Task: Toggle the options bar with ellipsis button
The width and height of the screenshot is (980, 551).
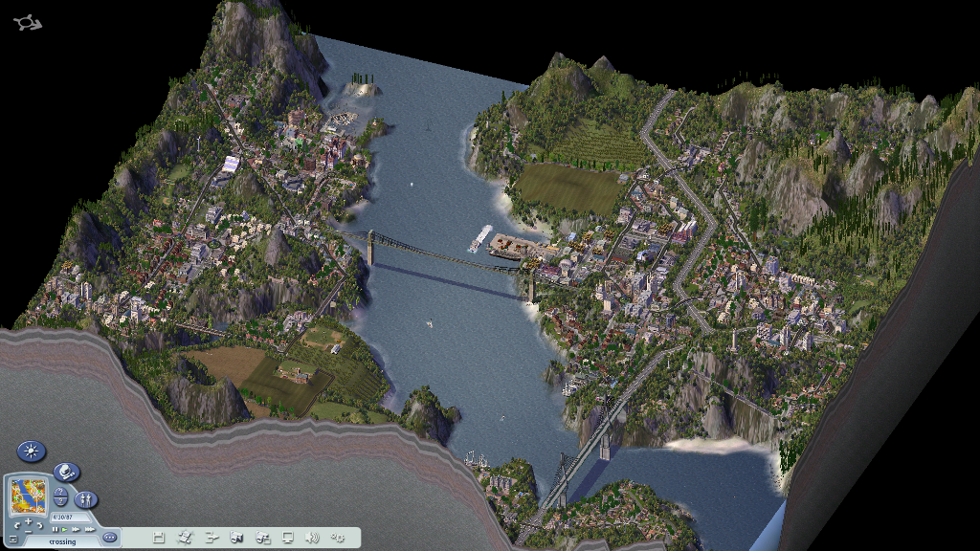Action: [110, 538]
